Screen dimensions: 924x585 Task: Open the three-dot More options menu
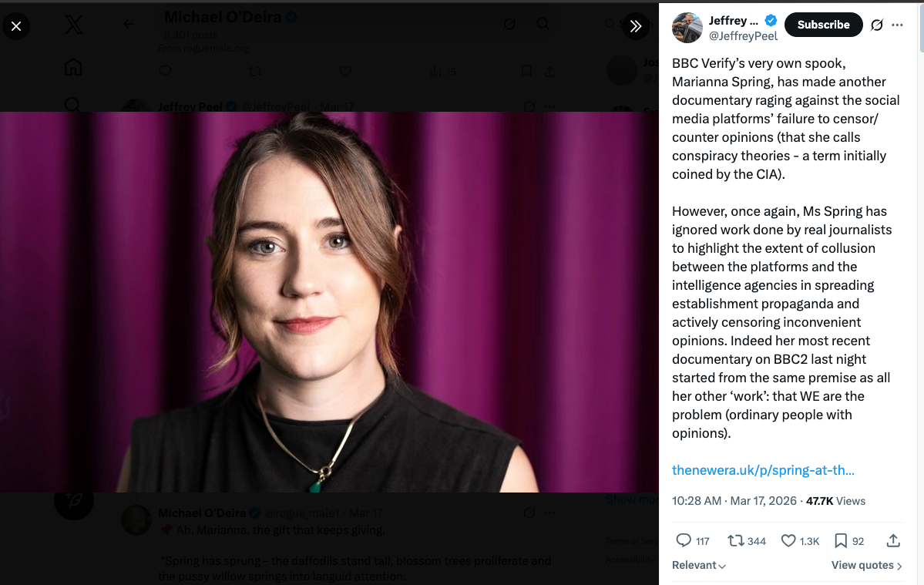pos(897,25)
